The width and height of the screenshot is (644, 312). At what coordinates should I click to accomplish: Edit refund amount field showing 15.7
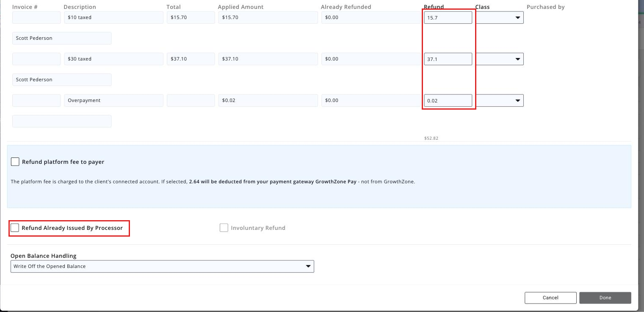(x=448, y=17)
